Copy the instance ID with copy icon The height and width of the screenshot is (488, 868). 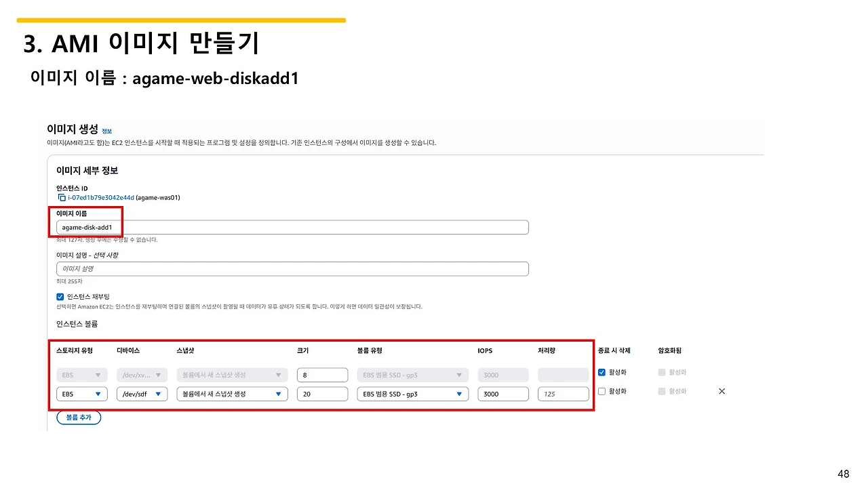[62, 198]
